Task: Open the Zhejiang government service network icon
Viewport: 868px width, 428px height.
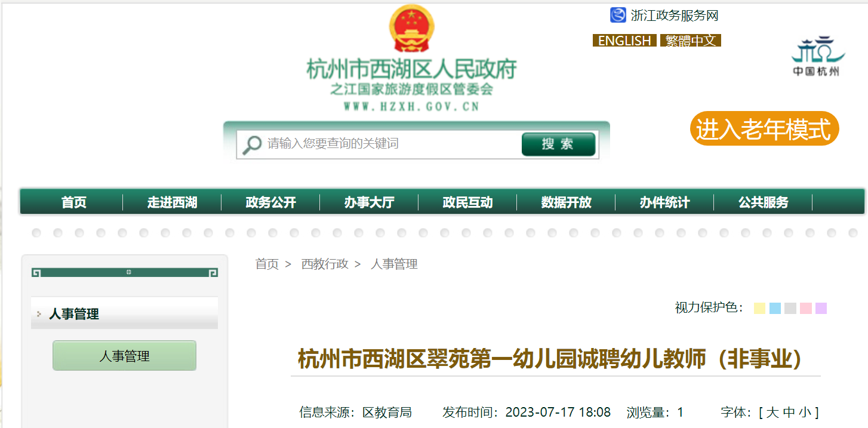Action: pyautogui.click(x=618, y=15)
